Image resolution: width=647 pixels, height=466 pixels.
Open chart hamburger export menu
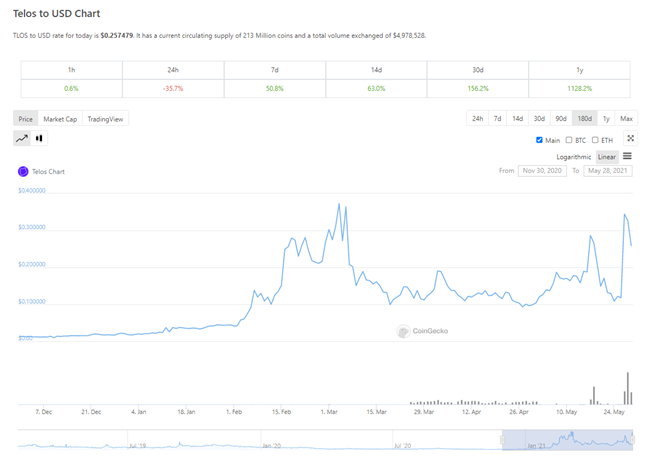627,156
